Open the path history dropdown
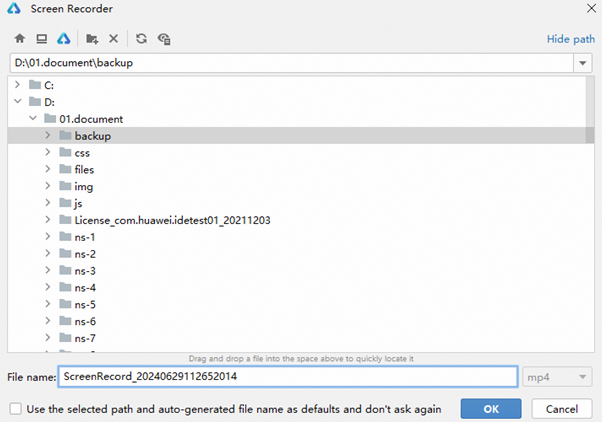The width and height of the screenshot is (602, 422). tap(583, 63)
